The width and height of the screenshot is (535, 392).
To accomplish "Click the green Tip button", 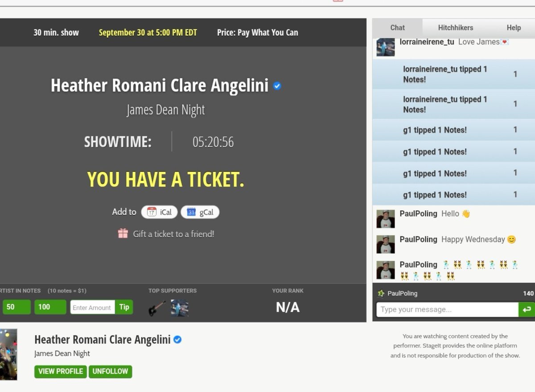I will point(124,307).
